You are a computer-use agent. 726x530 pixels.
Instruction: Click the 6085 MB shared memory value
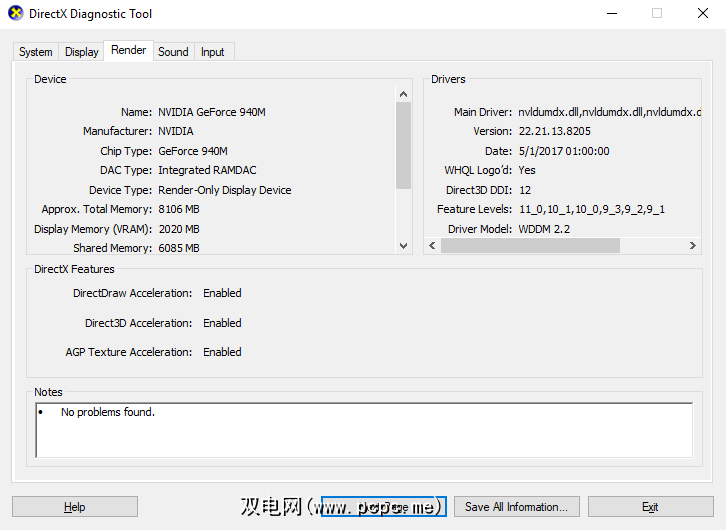pyautogui.click(x=179, y=248)
